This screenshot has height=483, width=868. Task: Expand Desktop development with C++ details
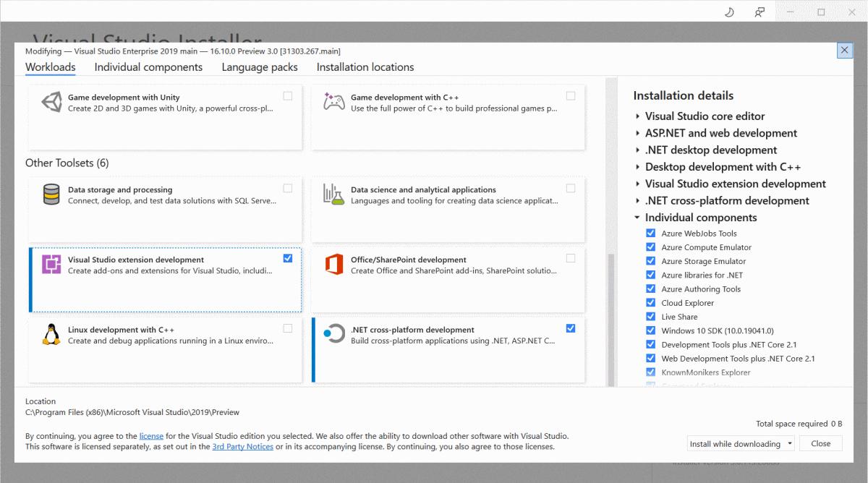click(x=637, y=167)
